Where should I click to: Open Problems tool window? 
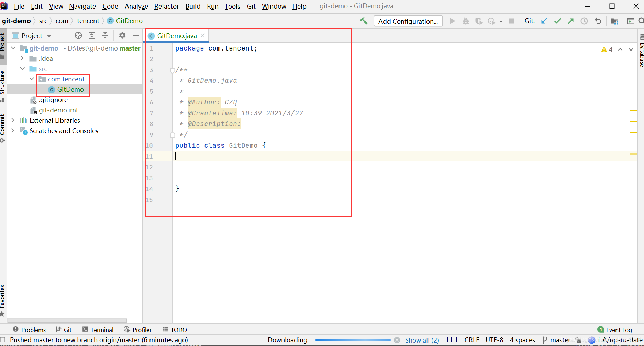(x=29, y=330)
